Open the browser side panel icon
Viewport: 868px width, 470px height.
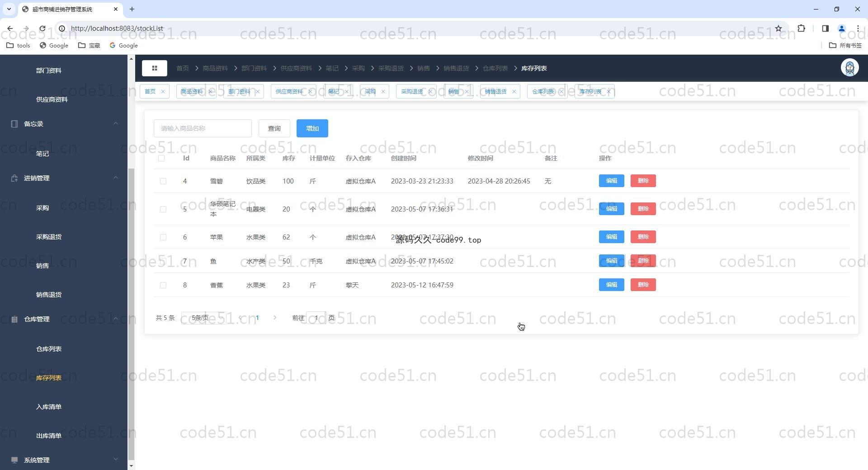point(825,28)
